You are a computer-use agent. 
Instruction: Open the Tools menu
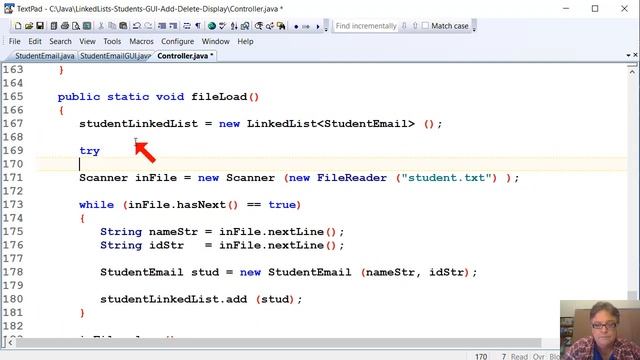coord(112,41)
